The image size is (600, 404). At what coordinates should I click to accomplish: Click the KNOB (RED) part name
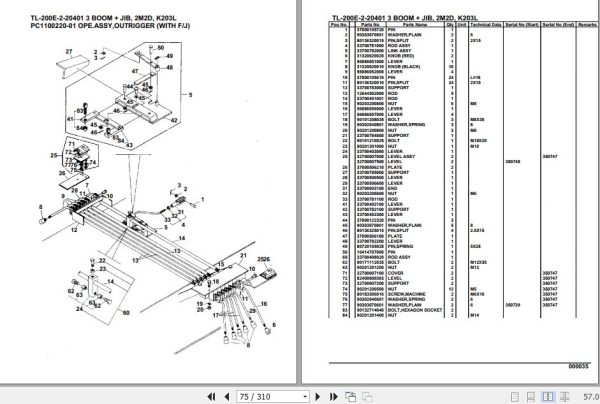(x=401, y=56)
